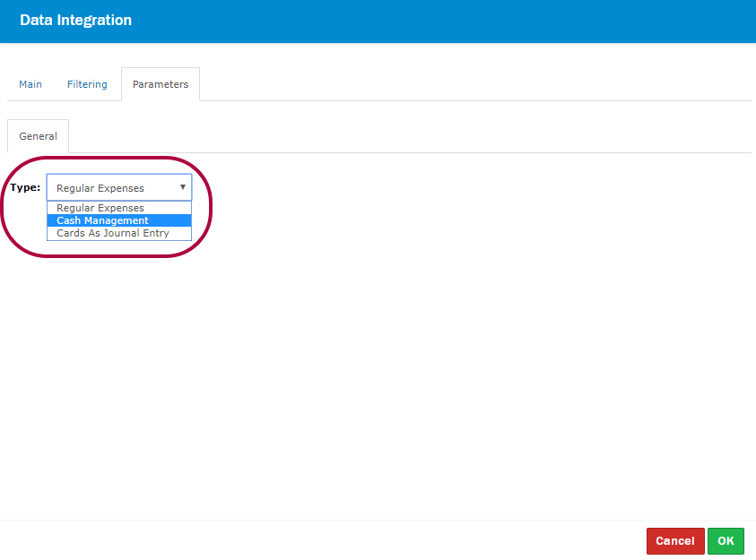Click the Data Integration dialog title
This screenshot has height=560, width=756.
75,20
